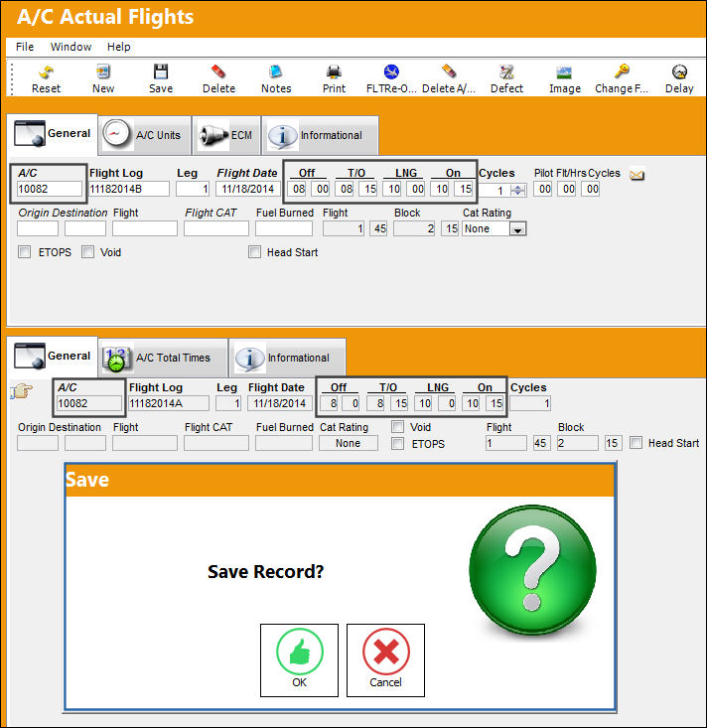Open the upper Informational tab
Screen dimensions: 707x728
coord(321,135)
